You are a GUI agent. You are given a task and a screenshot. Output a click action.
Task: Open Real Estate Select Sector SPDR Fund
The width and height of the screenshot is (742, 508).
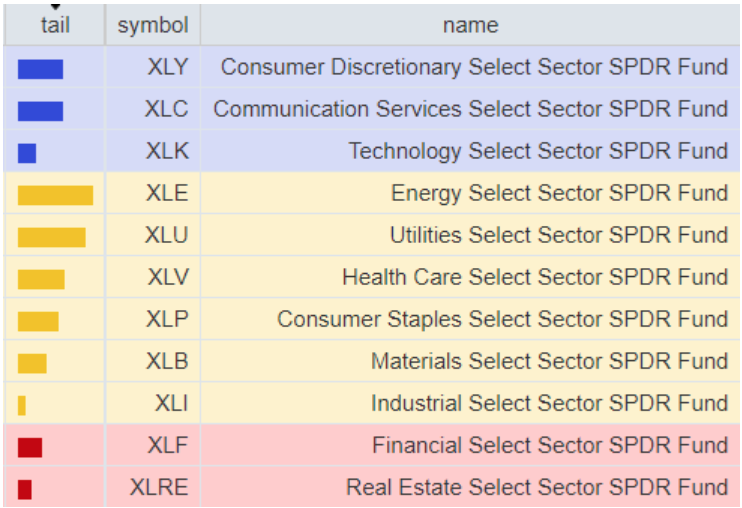point(537,487)
